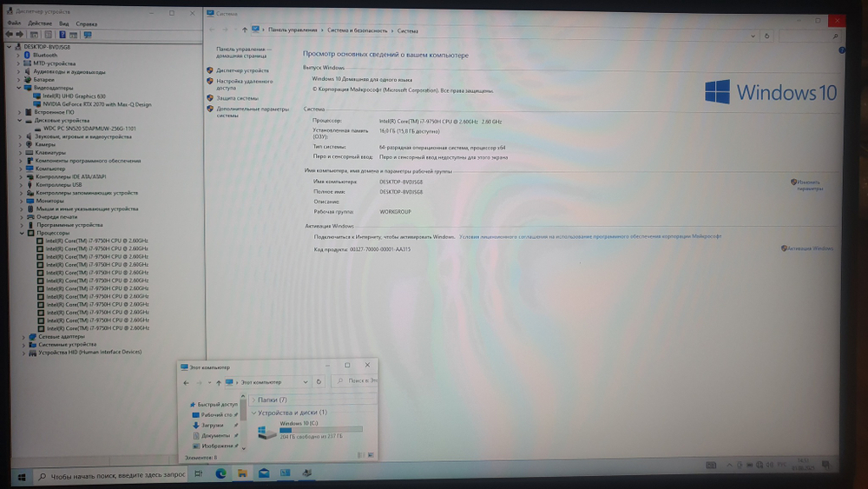Image resolution: width=868 pixels, height=489 pixels.
Task: Collapse the Видеоадаптеры node
Action: point(18,88)
